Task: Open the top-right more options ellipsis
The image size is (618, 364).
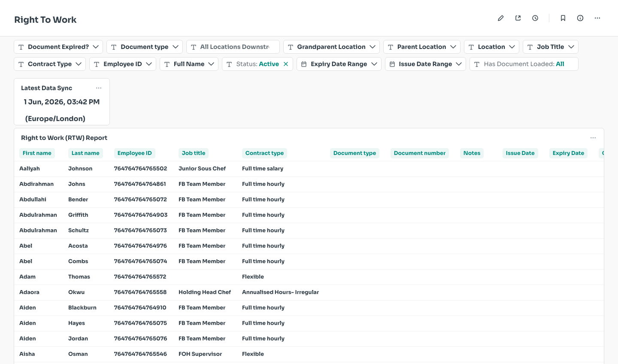Action: (597, 18)
